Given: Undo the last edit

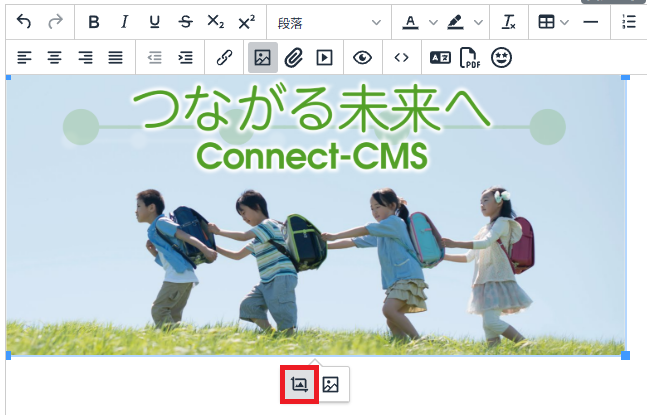Looking at the screenshot, I should [24, 21].
